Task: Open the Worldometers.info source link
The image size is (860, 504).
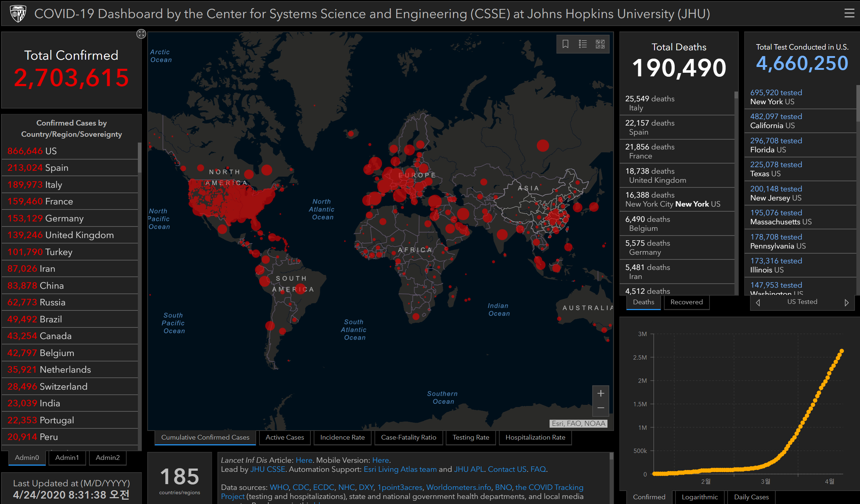Action: click(458, 487)
